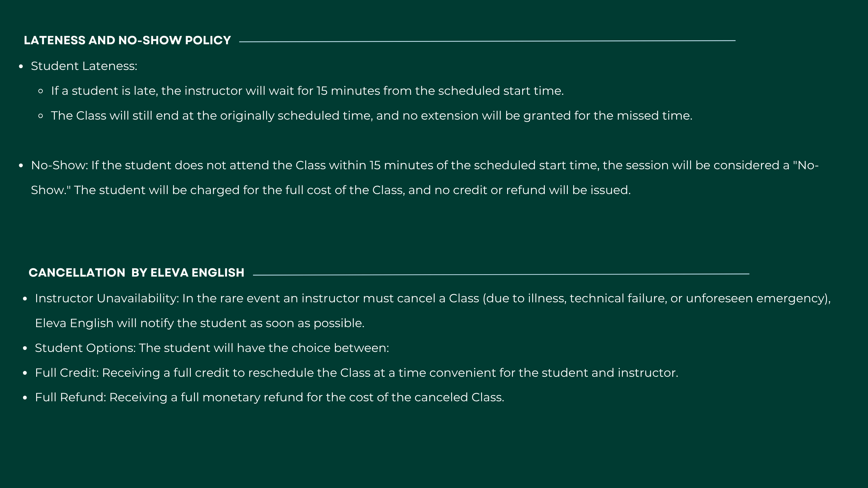The height and width of the screenshot is (488, 868).
Task: Click the bullet dot before "Student Lateness:"
Action: (21, 67)
